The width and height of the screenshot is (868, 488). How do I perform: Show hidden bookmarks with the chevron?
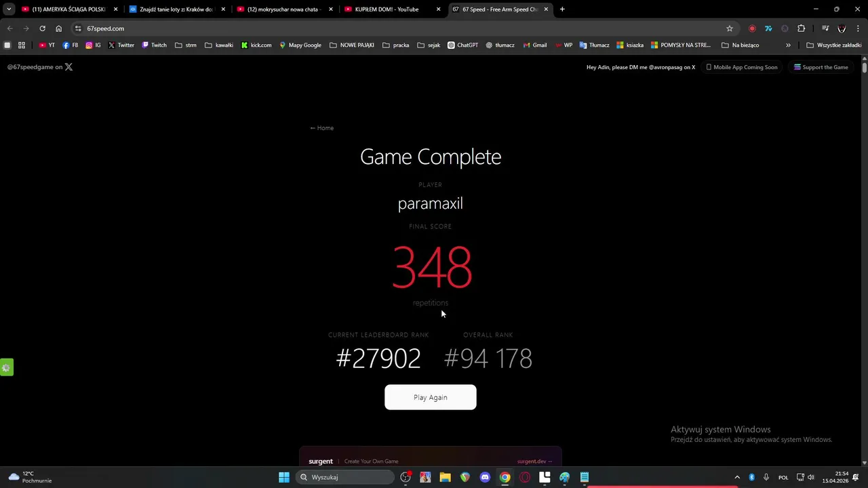pos(788,45)
